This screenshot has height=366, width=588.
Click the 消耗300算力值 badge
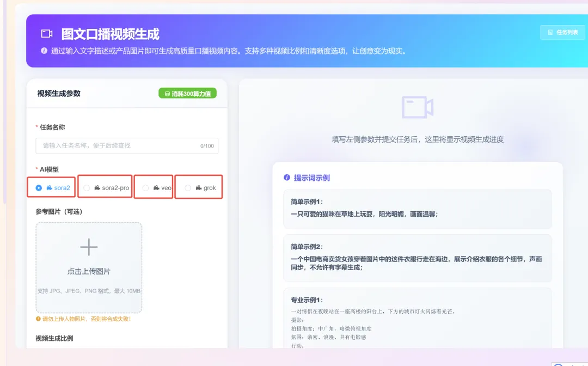pos(187,93)
